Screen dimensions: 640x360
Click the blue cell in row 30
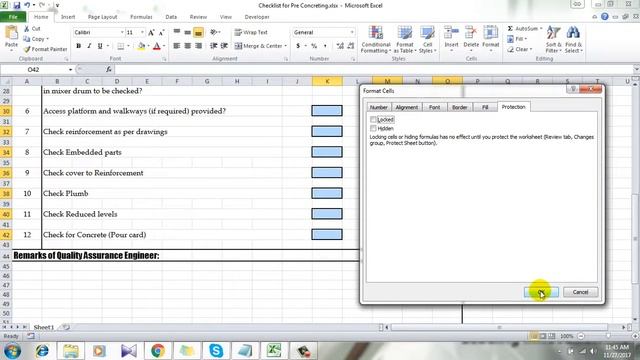[x=327, y=111]
